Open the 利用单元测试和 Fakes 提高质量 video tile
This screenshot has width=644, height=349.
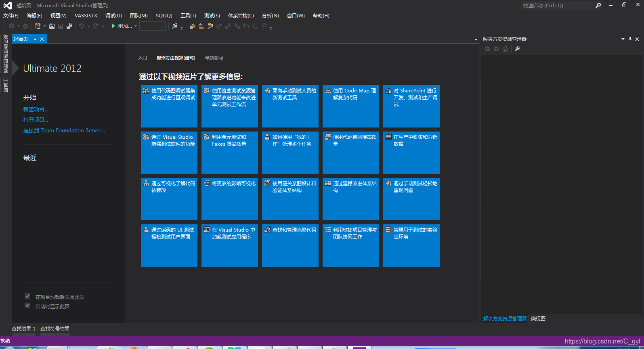coord(230,153)
